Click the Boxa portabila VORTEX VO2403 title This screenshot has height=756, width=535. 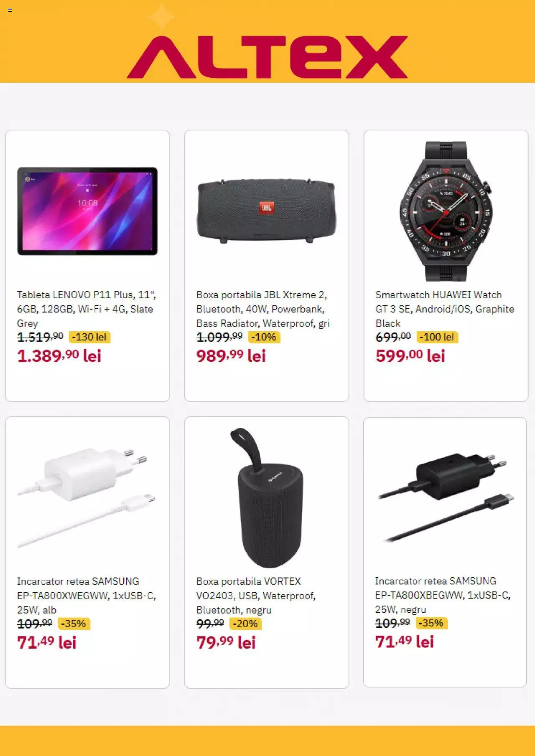click(256, 596)
